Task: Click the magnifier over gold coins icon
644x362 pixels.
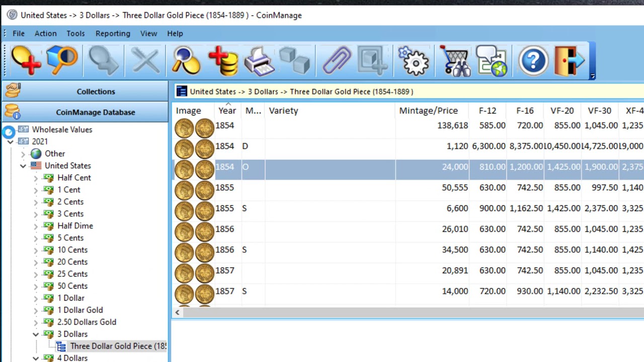Action: [x=186, y=61]
